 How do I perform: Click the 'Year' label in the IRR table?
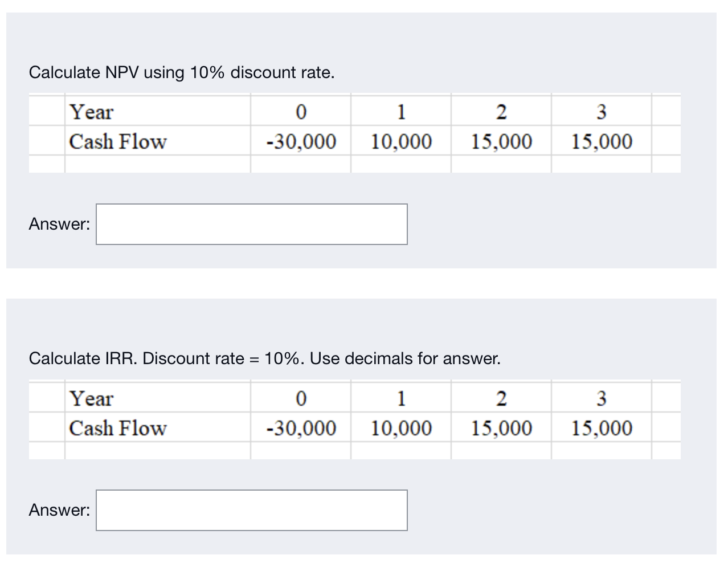[x=92, y=399]
